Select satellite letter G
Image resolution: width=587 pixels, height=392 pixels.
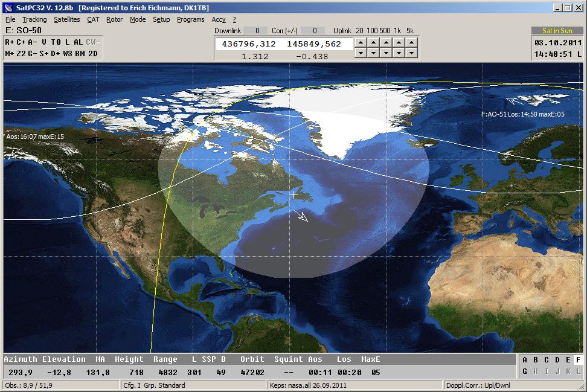(x=525, y=371)
